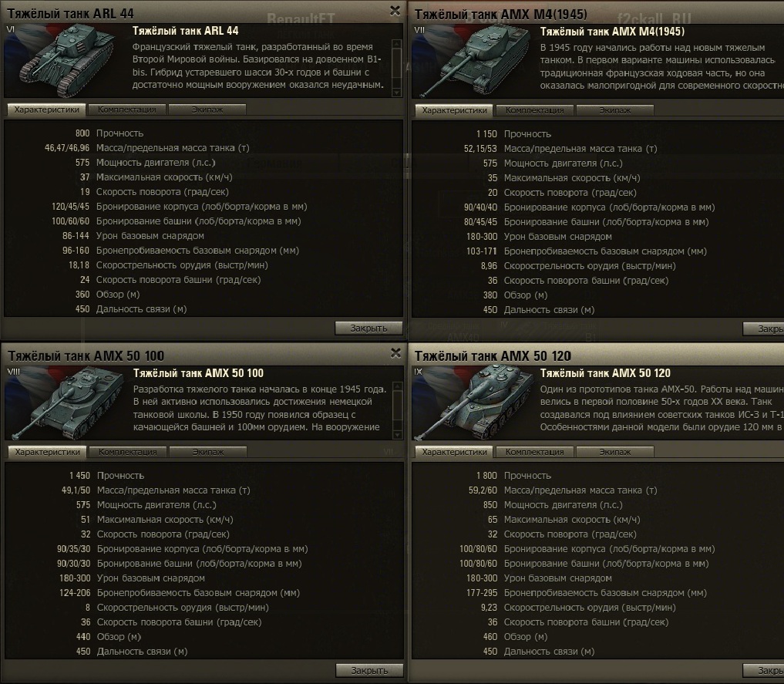Screen dimensions: 784x684
Task: Click the ARL 44 description scrollbar down arrow
Action: [x=396, y=93]
